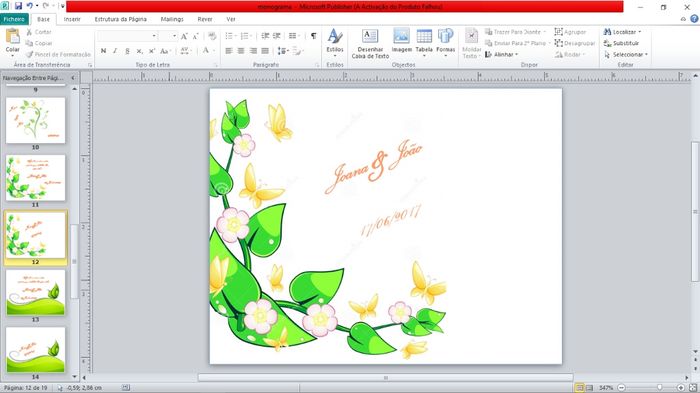Open the font size dropdown

coord(175,36)
